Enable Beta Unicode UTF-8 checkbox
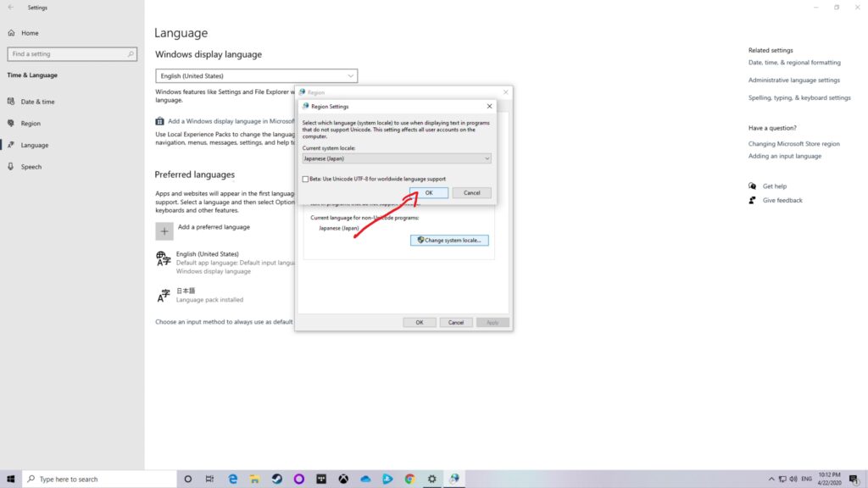 (306, 179)
